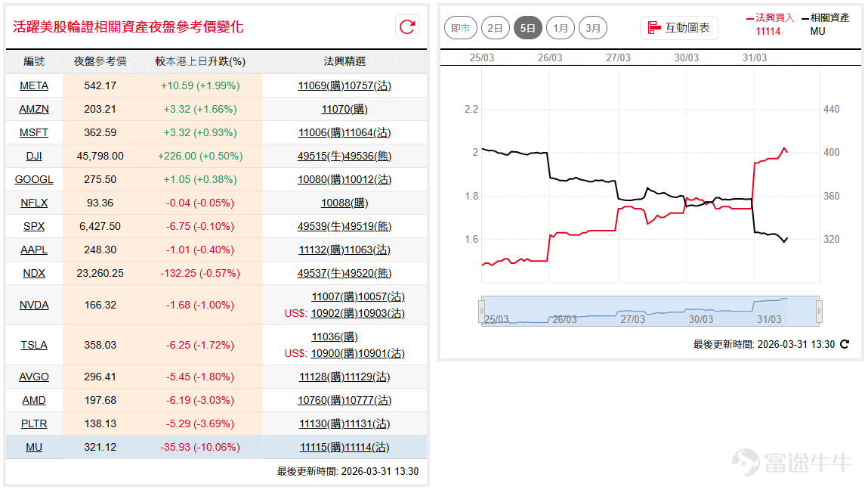Open the MSFT stock link
Viewport: 868px width, 490px height.
tap(34, 132)
